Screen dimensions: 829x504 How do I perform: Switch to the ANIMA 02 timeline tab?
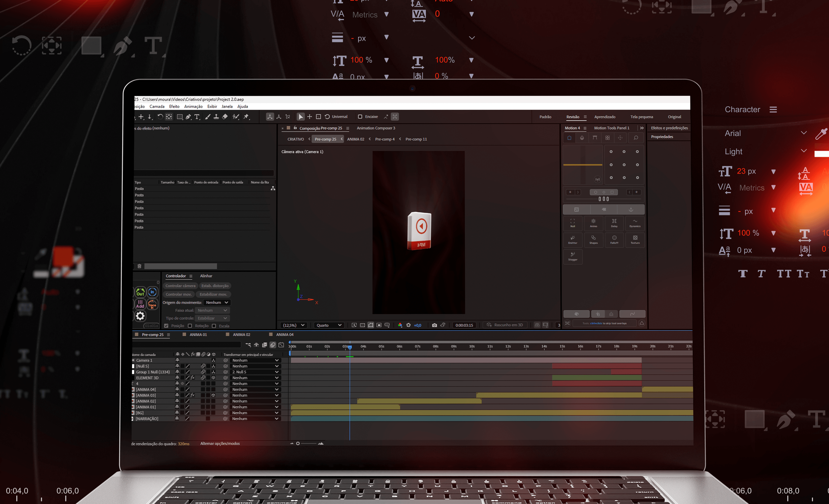(x=241, y=334)
